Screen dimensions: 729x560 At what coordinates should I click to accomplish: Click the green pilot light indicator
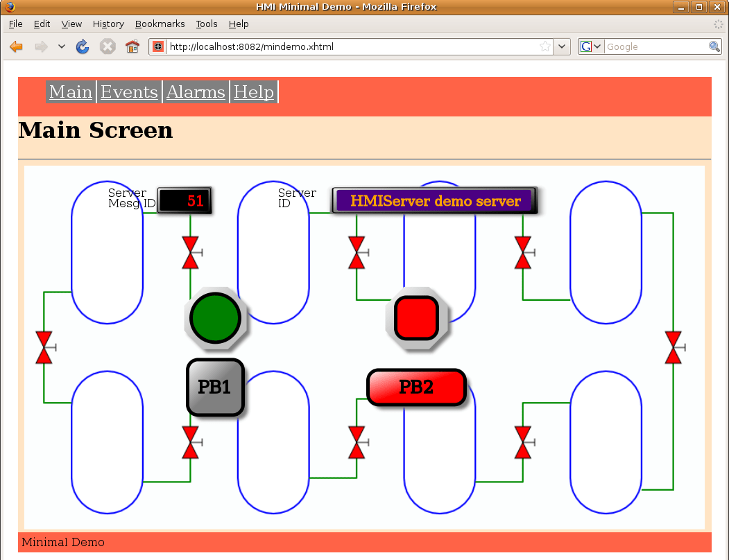pos(214,317)
